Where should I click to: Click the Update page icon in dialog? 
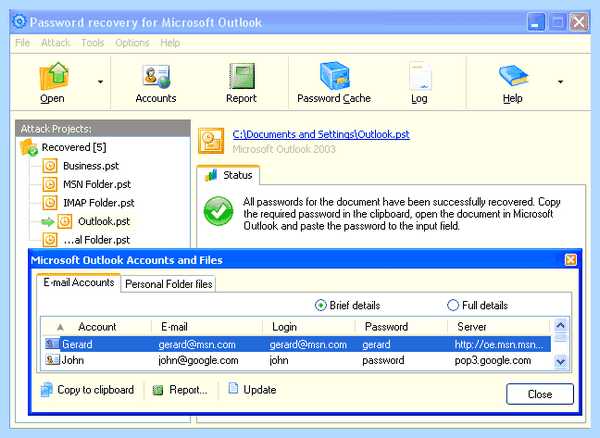233,388
